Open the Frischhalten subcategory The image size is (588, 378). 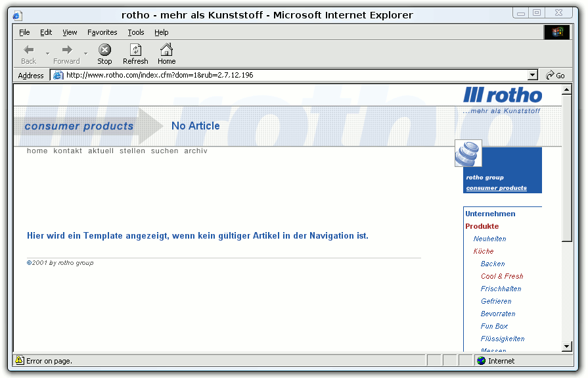501,289
